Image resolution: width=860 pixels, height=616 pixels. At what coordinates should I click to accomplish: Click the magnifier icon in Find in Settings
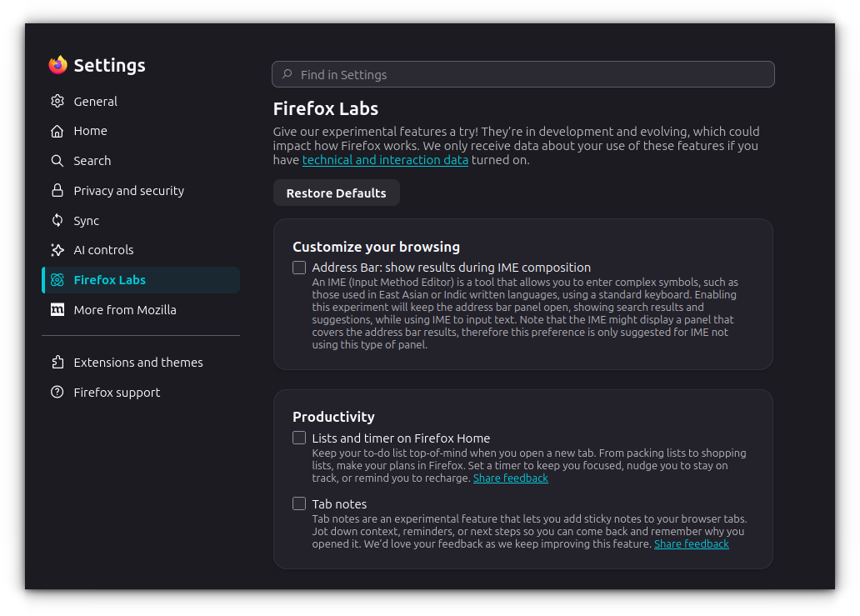[287, 74]
